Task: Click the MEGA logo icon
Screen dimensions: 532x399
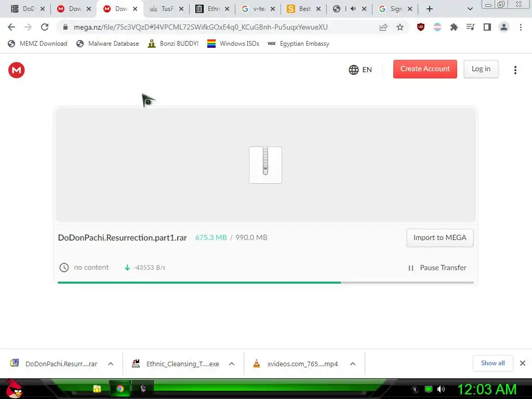Action: pos(16,70)
